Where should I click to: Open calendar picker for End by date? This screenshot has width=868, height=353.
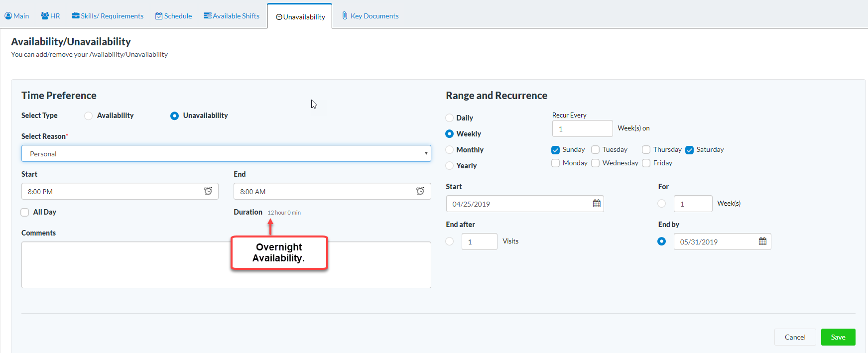click(762, 241)
